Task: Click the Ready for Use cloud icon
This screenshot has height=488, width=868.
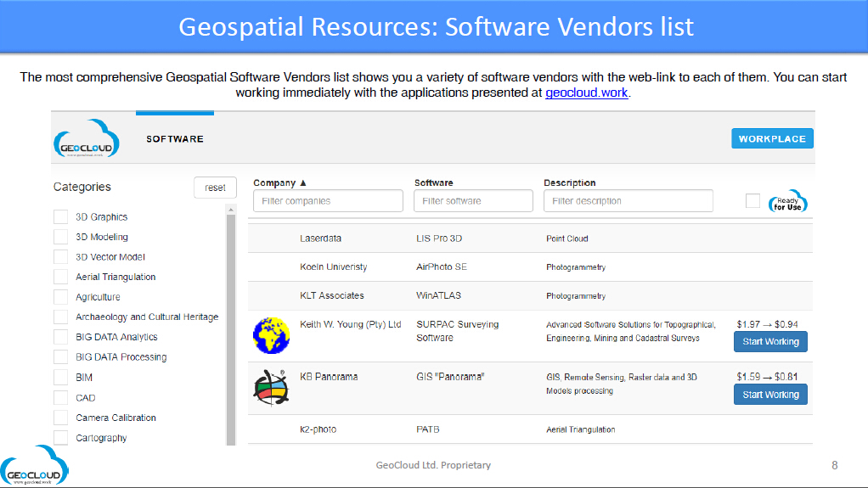Action: click(x=787, y=202)
